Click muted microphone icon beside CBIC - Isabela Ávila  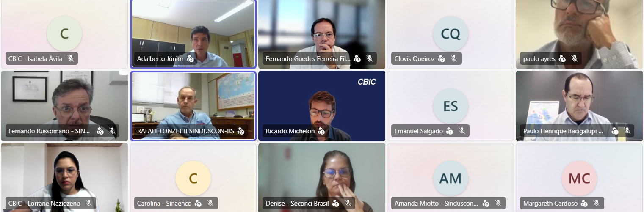coord(71,59)
